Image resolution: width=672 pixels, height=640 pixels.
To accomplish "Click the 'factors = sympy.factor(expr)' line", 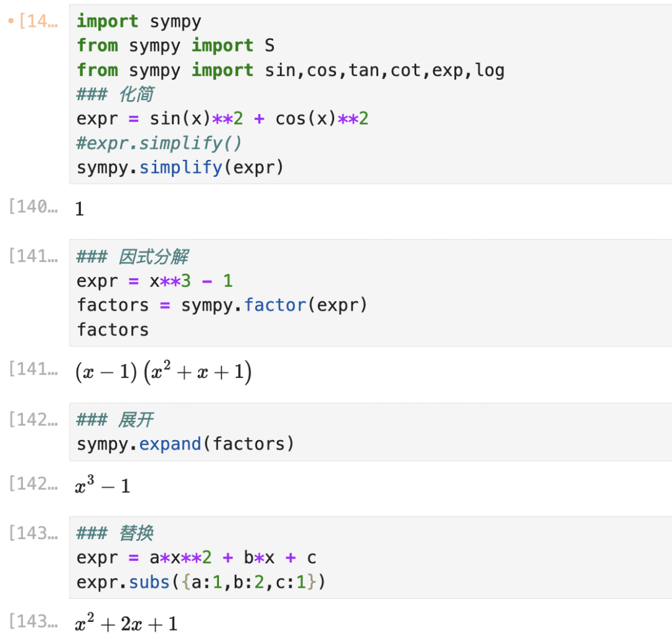I will click(x=222, y=305).
